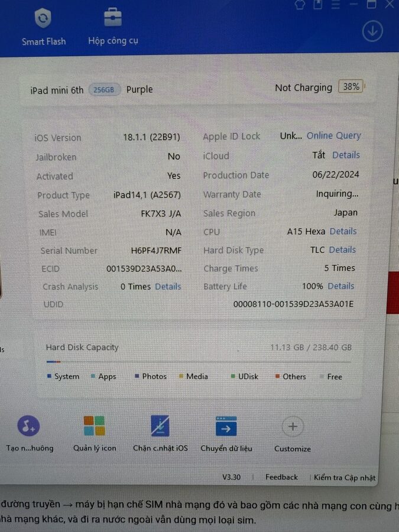Open Chặn c.nhật iOS tool
The width and height of the screenshot is (399, 532).
(160, 434)
